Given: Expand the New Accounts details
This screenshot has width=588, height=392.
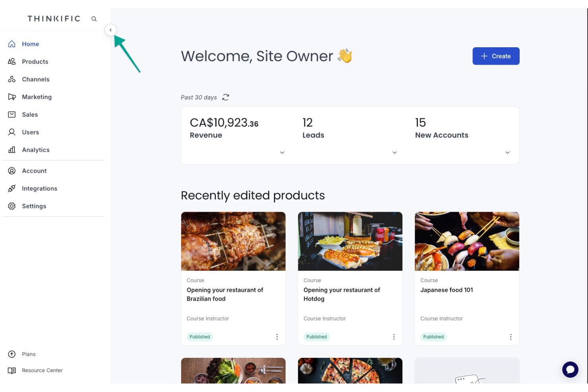Looking at the screenshot, I should pos(507,152).
